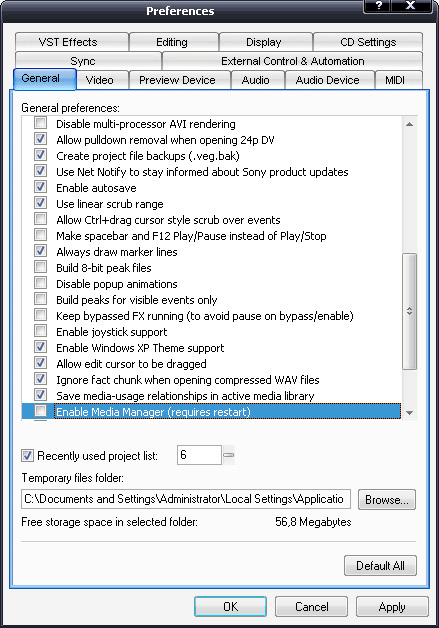Open the Audio Device tab
439x628 pixels.
coord(327,80)
